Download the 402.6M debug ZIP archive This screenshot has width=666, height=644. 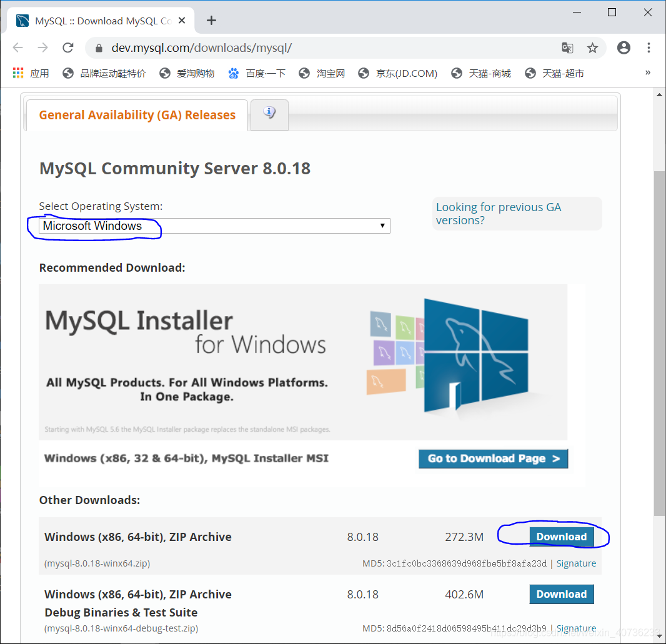tap(562, 594)
